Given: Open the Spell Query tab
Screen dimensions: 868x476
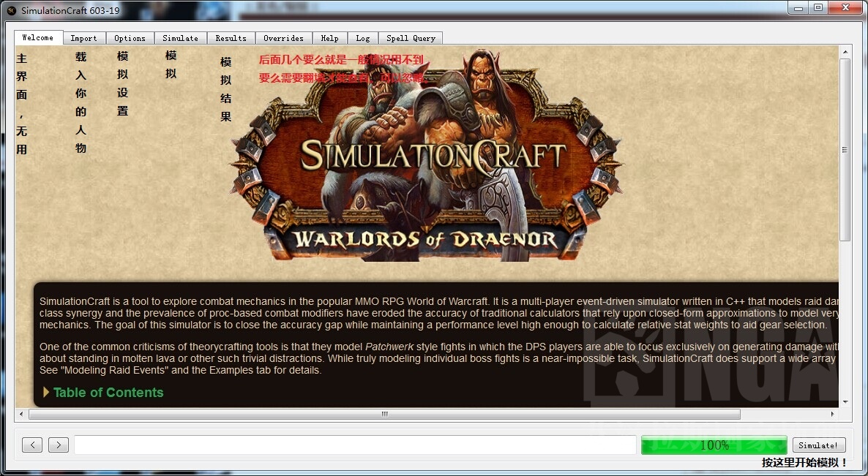Looking at the screenshot, I should [411, 37].
